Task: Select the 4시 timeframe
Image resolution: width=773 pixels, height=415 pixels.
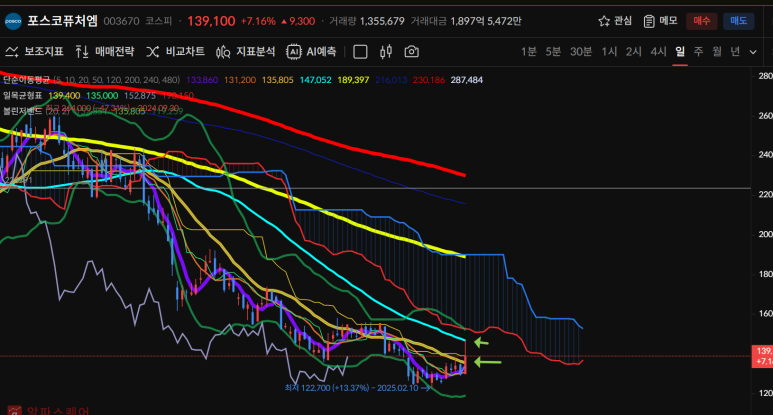Action: 658,51
